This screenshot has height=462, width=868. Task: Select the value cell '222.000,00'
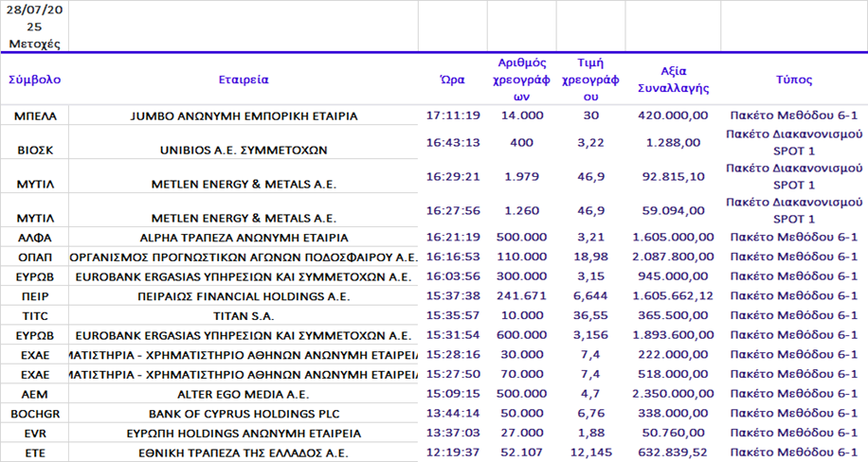673,355
